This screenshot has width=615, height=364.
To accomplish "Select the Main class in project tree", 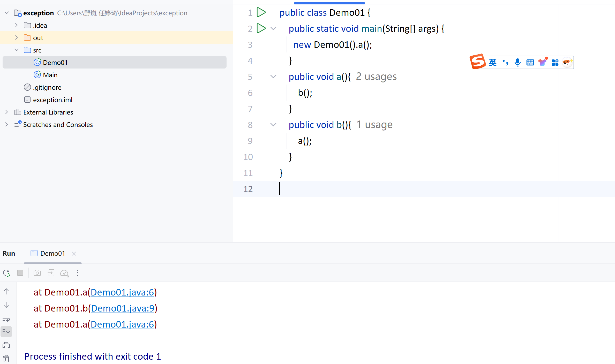I will [50, 75].
